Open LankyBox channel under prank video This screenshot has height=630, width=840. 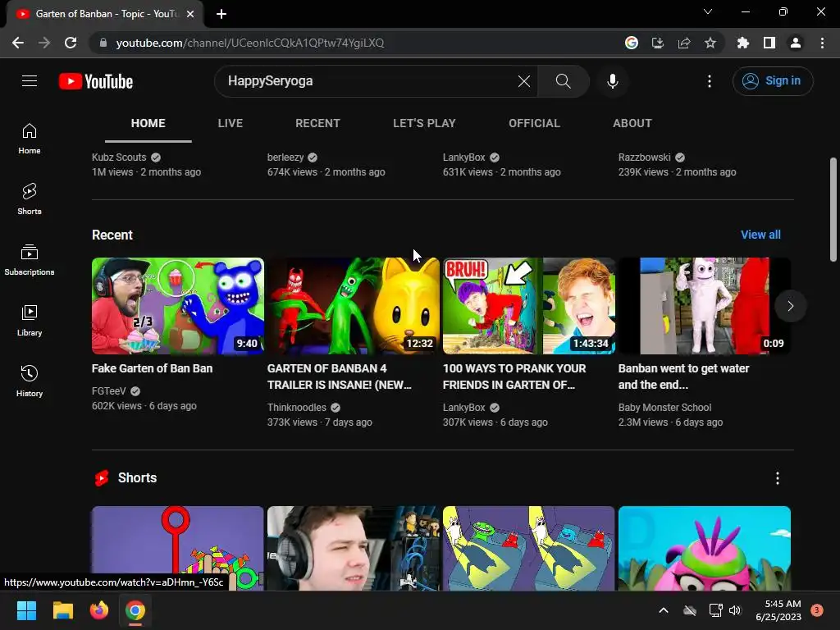tap(464, 408)
